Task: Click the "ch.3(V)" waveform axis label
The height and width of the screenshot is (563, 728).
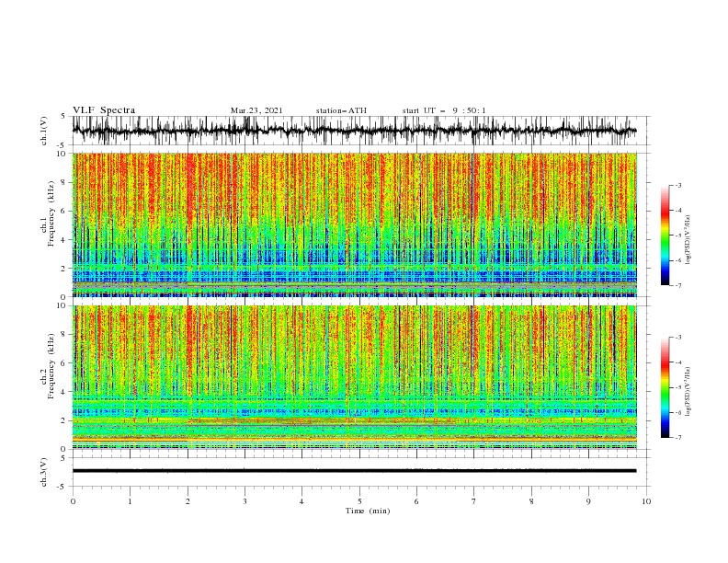Action: click(x=44, y=472)
